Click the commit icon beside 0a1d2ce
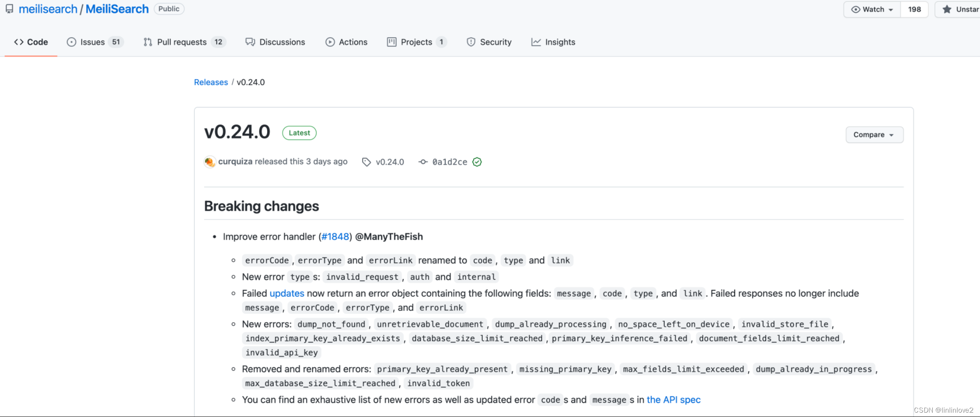 (423, 162)
